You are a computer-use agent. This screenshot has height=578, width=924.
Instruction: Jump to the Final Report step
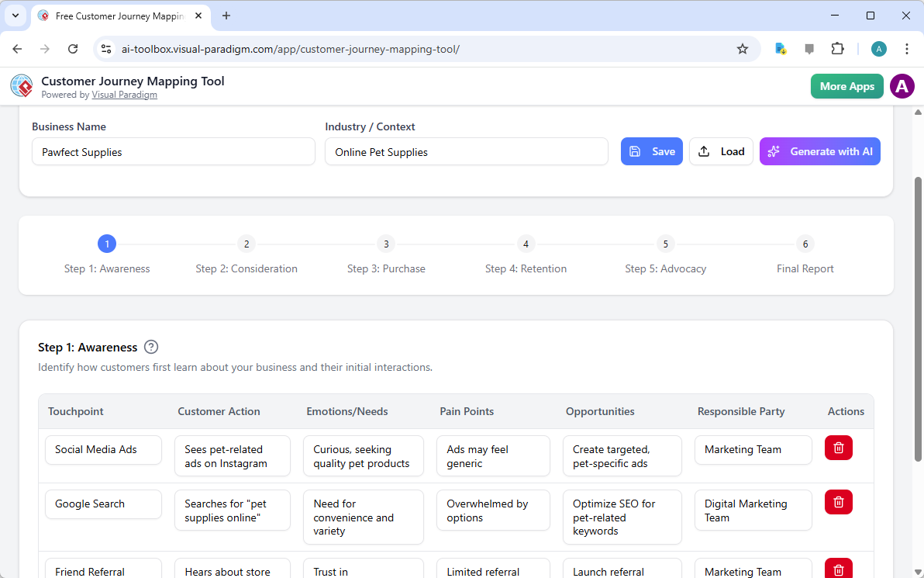[805, 244]
